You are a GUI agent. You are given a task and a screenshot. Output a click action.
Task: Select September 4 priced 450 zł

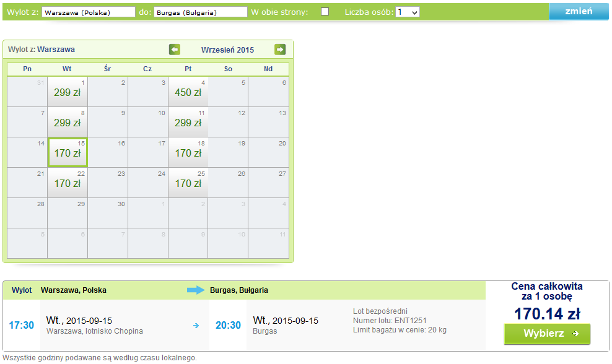coord(188,92)
